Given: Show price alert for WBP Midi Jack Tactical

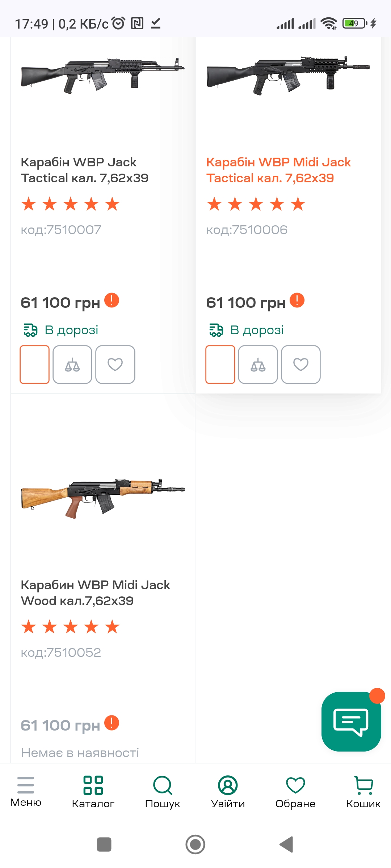Looking at the screenshot, I should [297, 300].
